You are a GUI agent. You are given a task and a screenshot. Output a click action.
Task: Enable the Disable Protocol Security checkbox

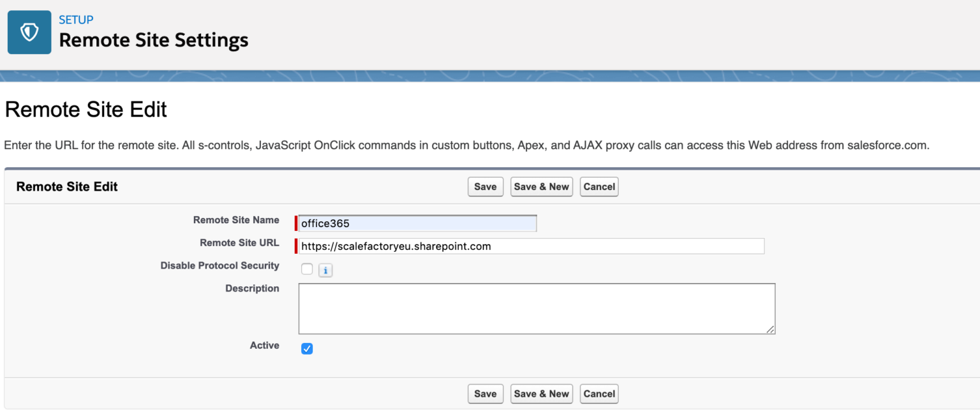pyautogui.click(x=307, y=269)
